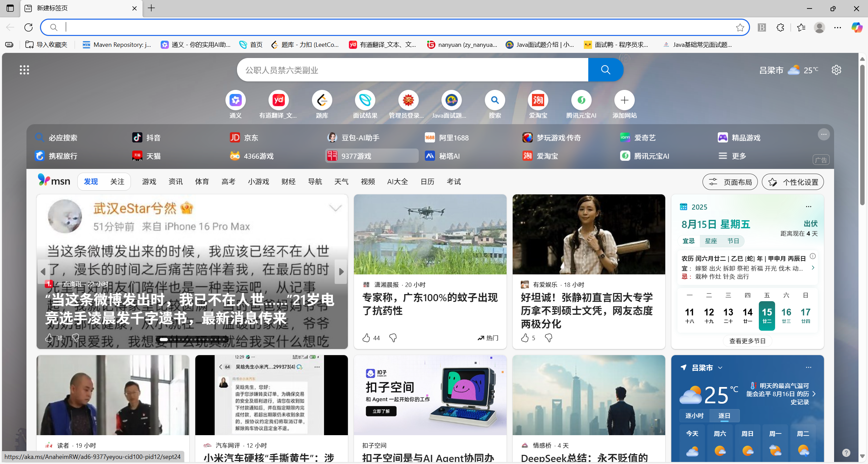Viewport: 868px width, 464px height.
Task: Open the 通义 quick link tile
Action: 235,104
